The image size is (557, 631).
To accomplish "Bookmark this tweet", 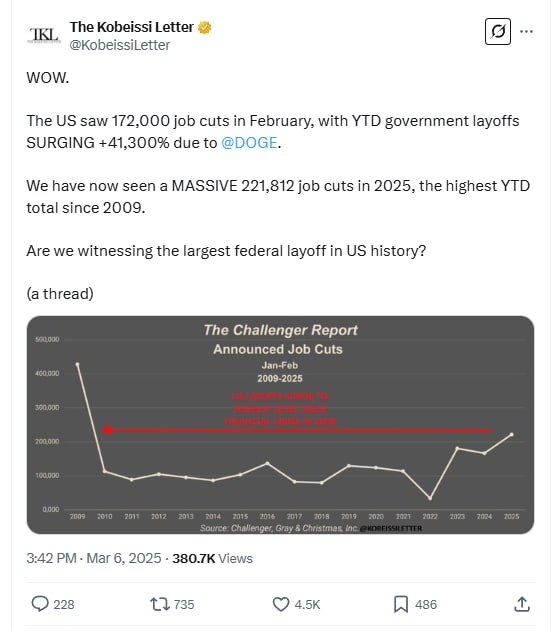I will (401, 604).
